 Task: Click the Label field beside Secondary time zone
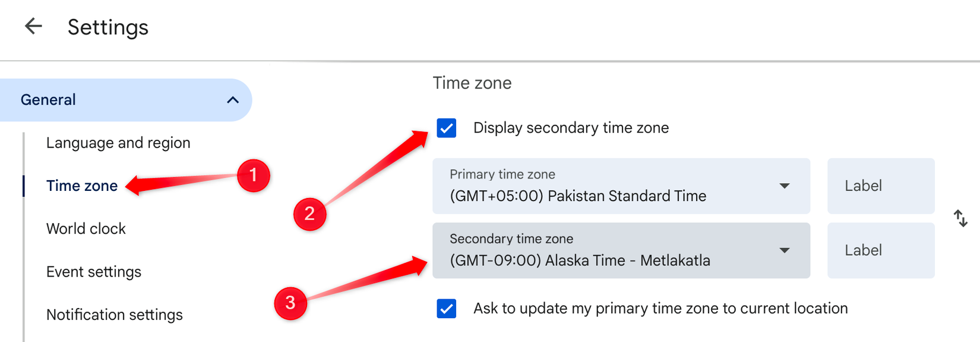(880, 250)
